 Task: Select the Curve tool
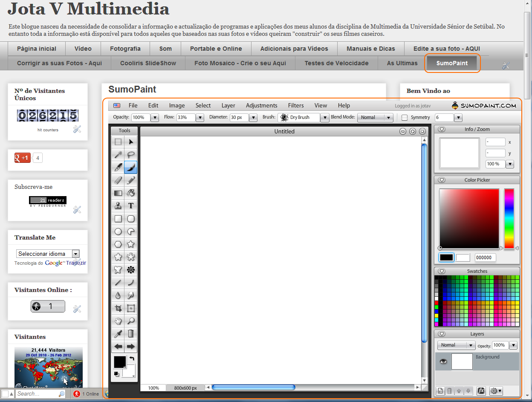click(x=131, y=283)
